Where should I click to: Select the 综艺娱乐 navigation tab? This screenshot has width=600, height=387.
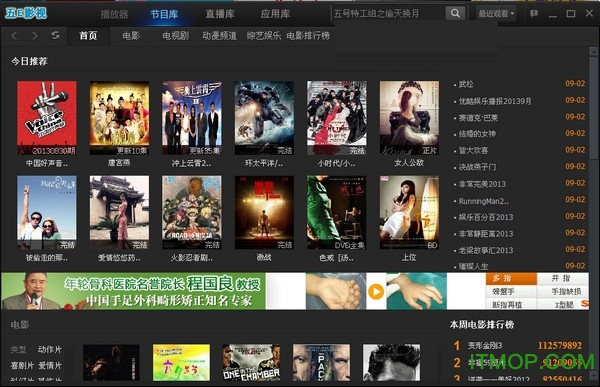[264, 36]
